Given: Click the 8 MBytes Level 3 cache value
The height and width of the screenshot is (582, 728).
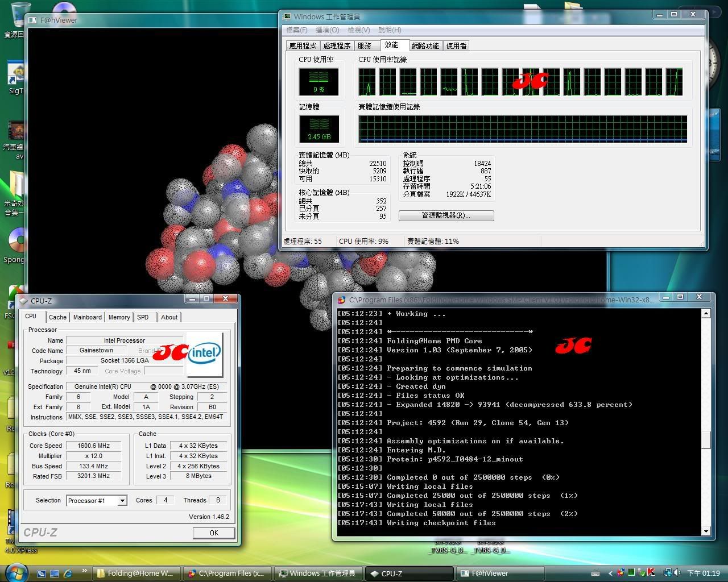Looking at the screenshot, I should click(x=198, y=476).
